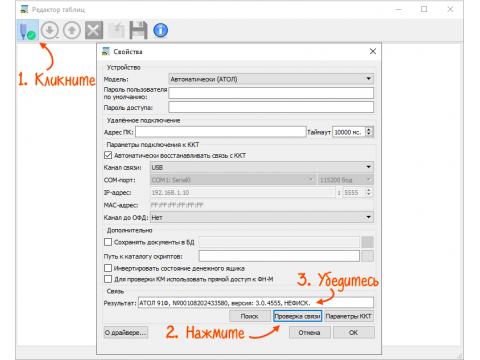
Task: Minimize the Редактор таблиц window
Action: (398, 9)
